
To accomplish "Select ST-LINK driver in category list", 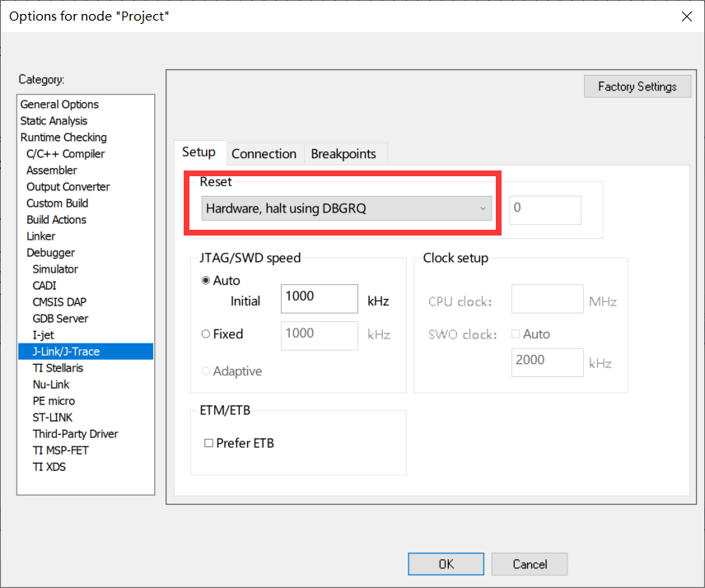I will click(x=53, y=418).
